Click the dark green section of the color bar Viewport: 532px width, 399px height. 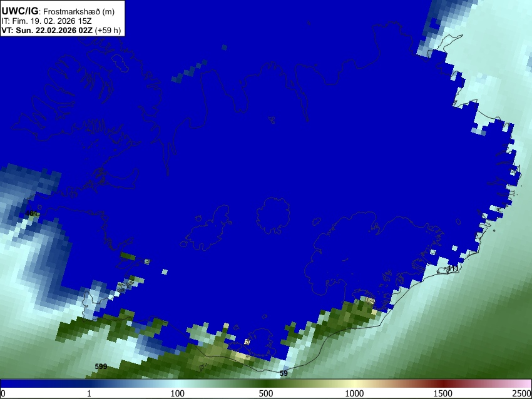click(266, 383)
